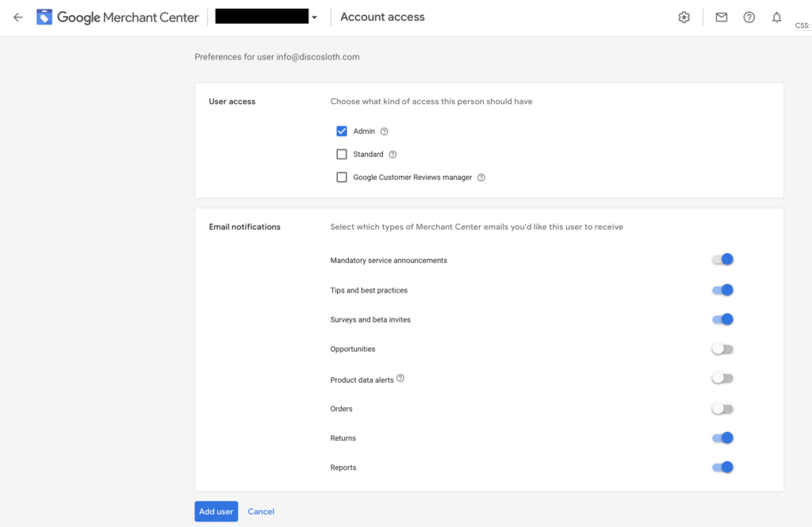
Task: Open the settings gear icon
Action: click(x=684, y=17)
